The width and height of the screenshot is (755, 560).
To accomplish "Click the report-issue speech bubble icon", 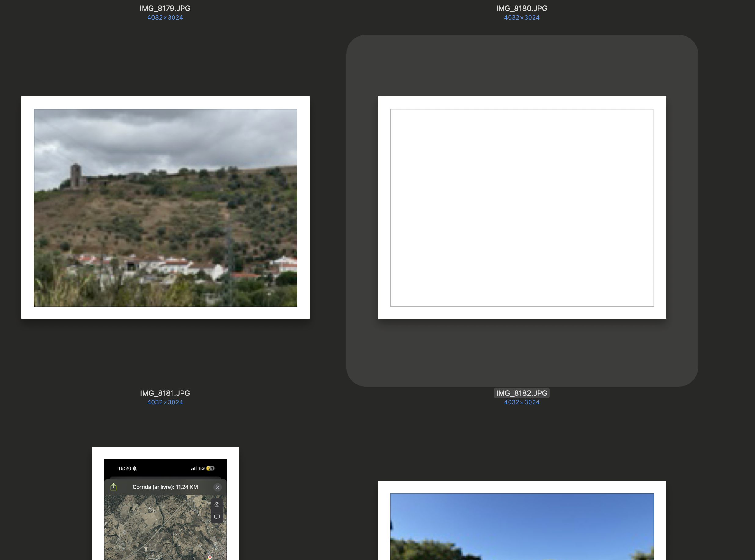I will [x=217, y=517].
